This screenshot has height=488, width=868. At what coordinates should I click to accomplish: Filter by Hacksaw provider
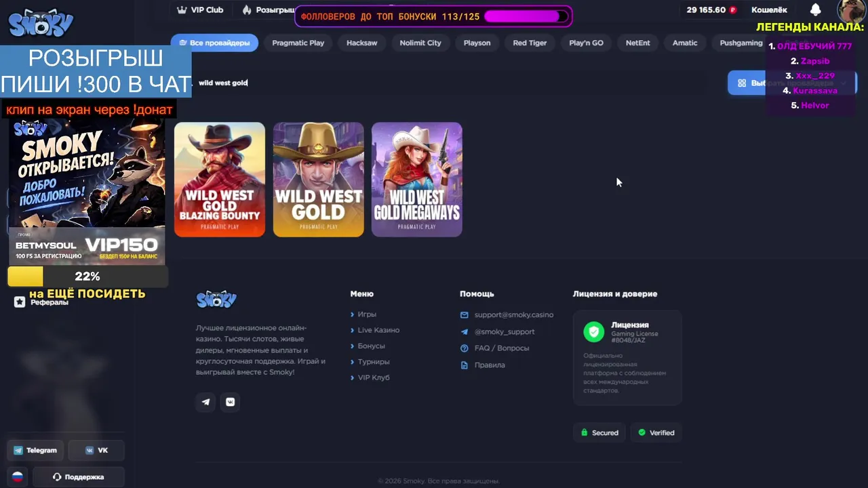(x=362, y=43)
